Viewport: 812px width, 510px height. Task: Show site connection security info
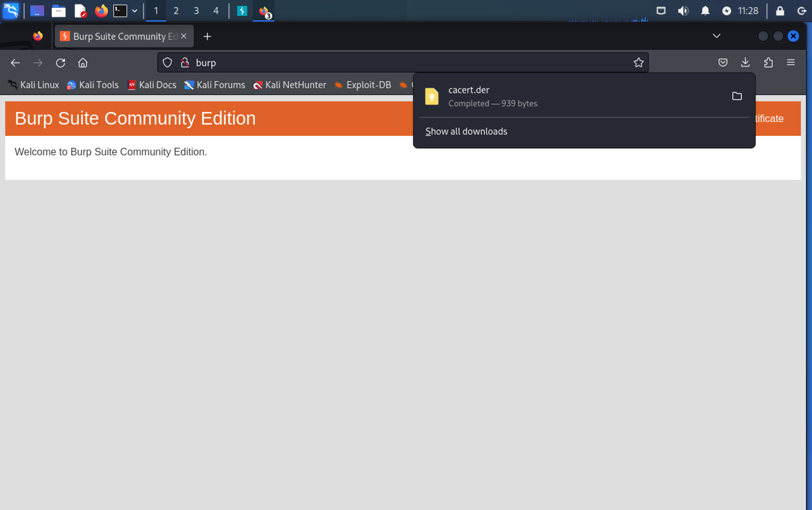tap(185, 62)
